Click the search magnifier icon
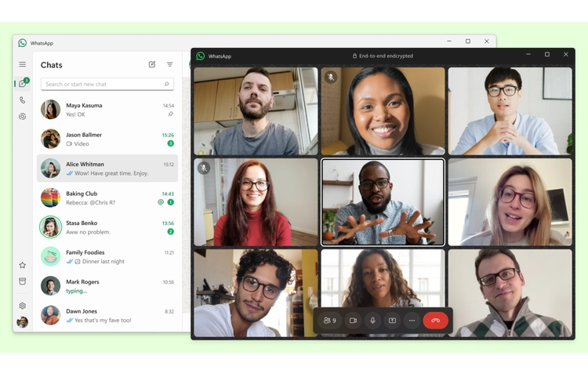 [166, 84]
